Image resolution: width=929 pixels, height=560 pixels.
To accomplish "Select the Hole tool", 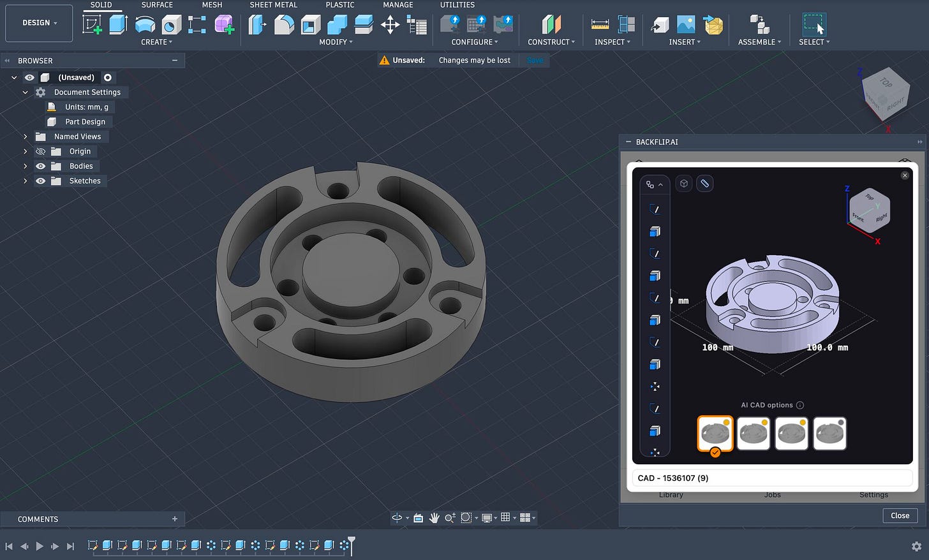I will 171,25.
